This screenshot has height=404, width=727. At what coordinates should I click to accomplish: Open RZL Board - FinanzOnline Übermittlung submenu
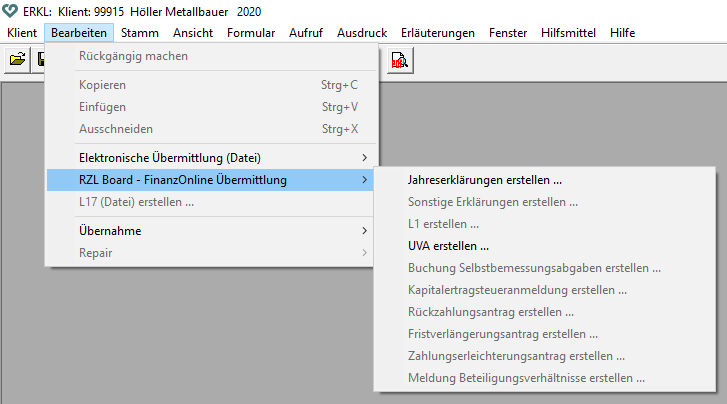[212, 180]
